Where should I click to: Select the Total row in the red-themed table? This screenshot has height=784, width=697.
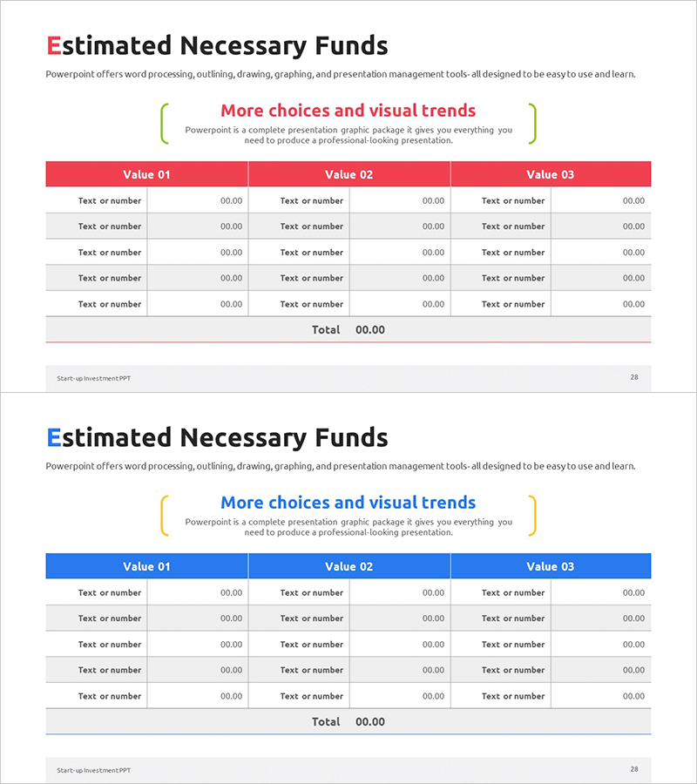click(348, 330)
